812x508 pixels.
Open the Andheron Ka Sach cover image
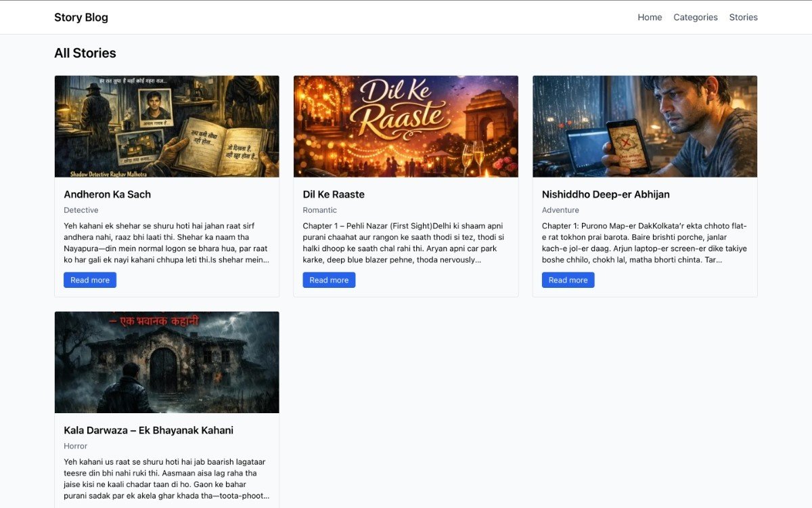point(166,127)
